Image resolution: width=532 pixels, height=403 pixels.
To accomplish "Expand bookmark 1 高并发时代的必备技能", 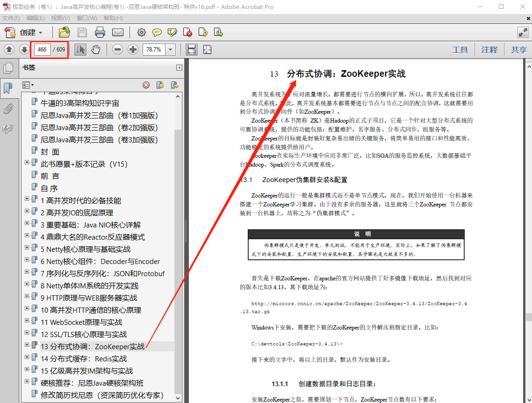I will (27, 199).
